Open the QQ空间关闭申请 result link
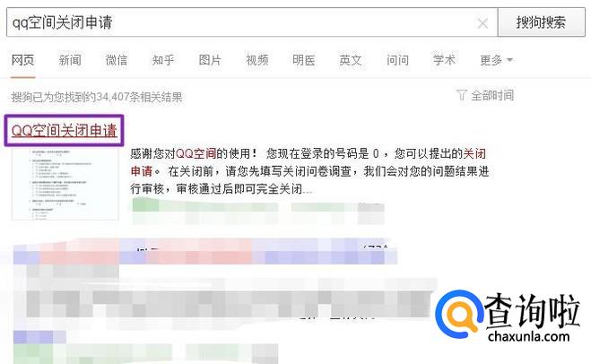Image resolution: width=591 pixels, height=364 pixels. click(x=65, y=130)
